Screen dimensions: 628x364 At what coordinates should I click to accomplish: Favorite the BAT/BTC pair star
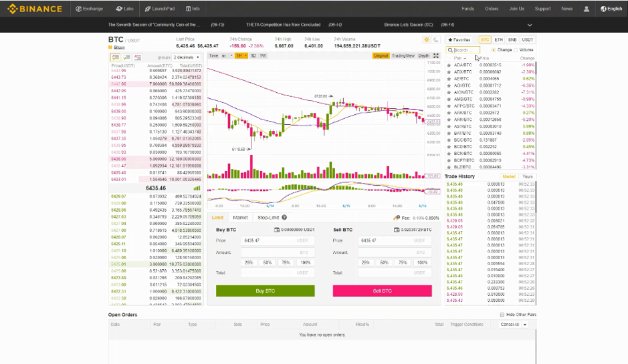449,133
